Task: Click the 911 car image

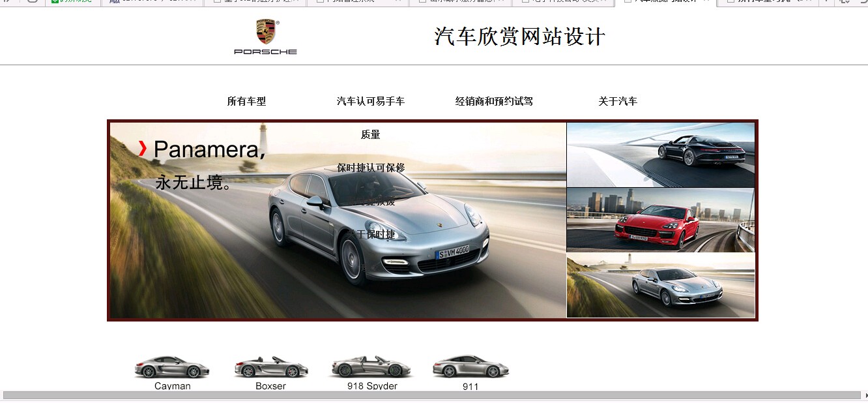Action: click(470, 366)
